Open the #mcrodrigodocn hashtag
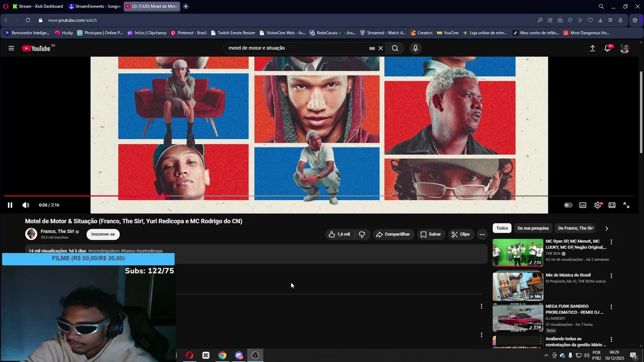The height and width of the screenshot is (362, 644). click(104, 251)
